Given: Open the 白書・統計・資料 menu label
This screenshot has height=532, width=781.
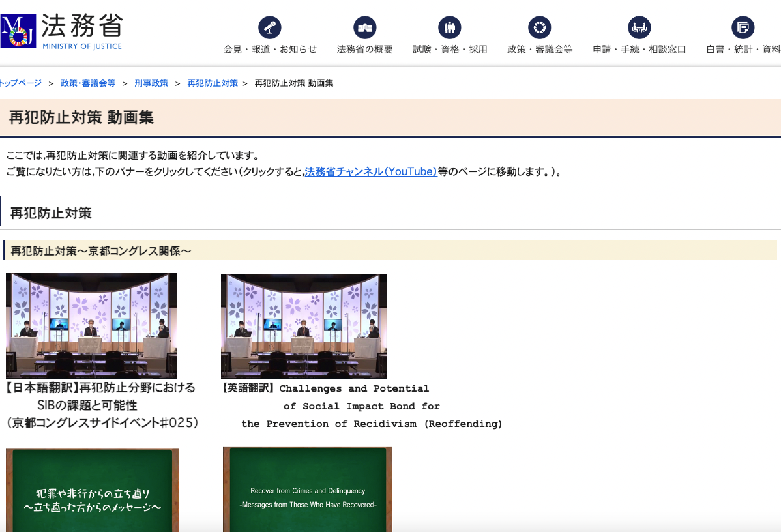Looking at the screenshot, I should pyautogui.click(x=743, y=49).
